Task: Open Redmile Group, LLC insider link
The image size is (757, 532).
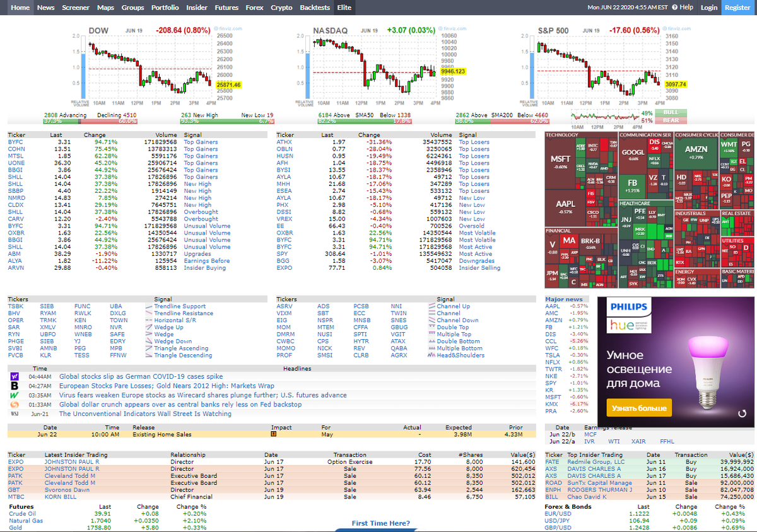Action: [596, 462]
